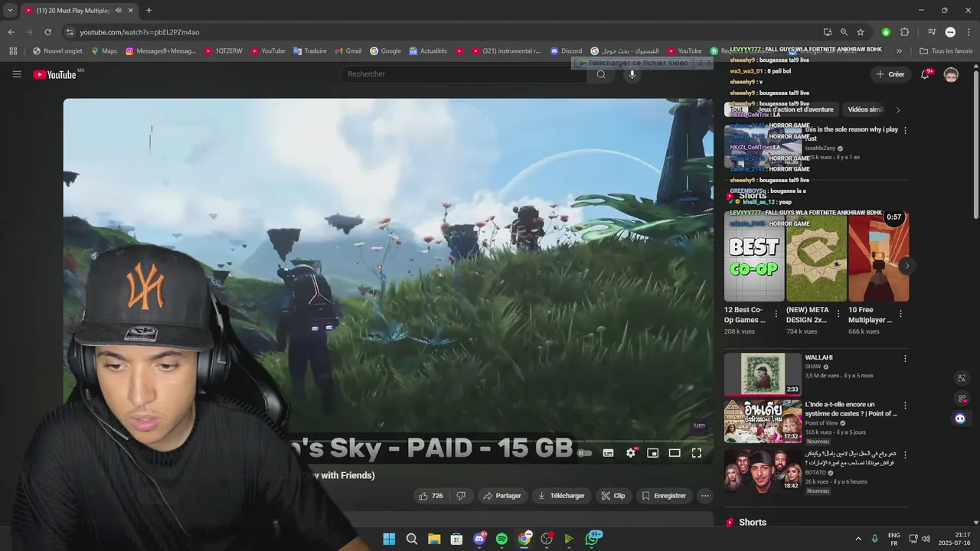Viewport: 980px width, 551px height.
Task: Open the Gmail bookmark
Action: [348, 51]
